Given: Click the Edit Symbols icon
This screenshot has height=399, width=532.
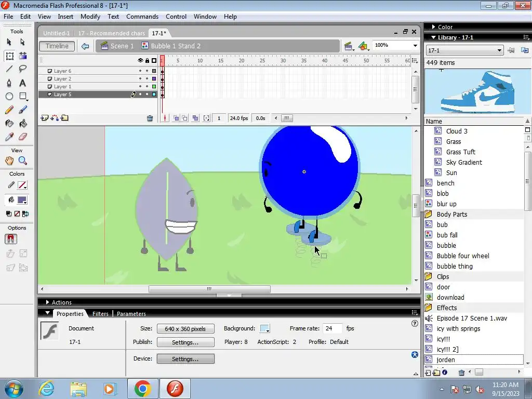Looking at the screenshot, I should tap(363, 46).
